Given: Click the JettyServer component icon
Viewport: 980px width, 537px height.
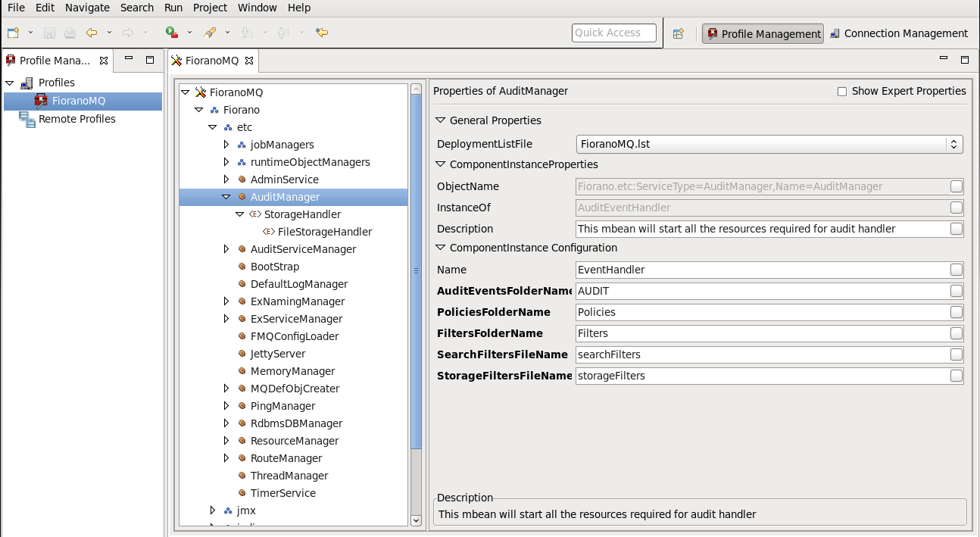Looking at the screenshot, I should pyautogui.click(x=242, y=354).
